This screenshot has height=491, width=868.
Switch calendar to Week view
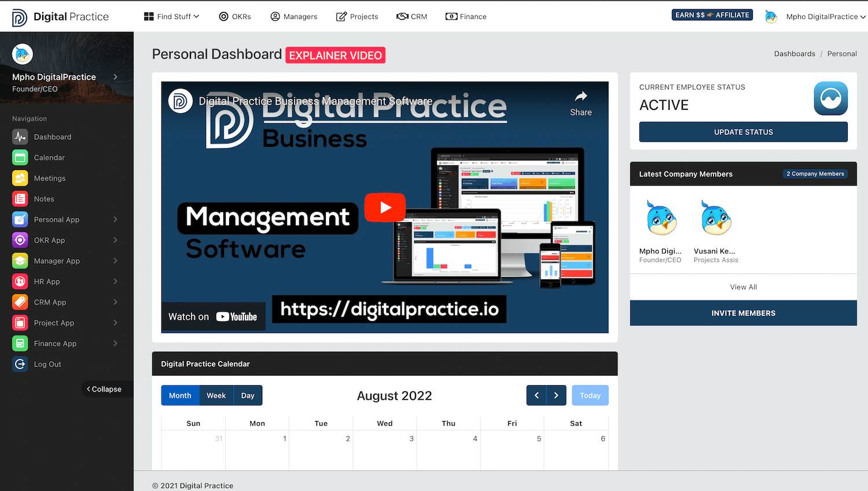pyautogui.click(x=216, y=396)
